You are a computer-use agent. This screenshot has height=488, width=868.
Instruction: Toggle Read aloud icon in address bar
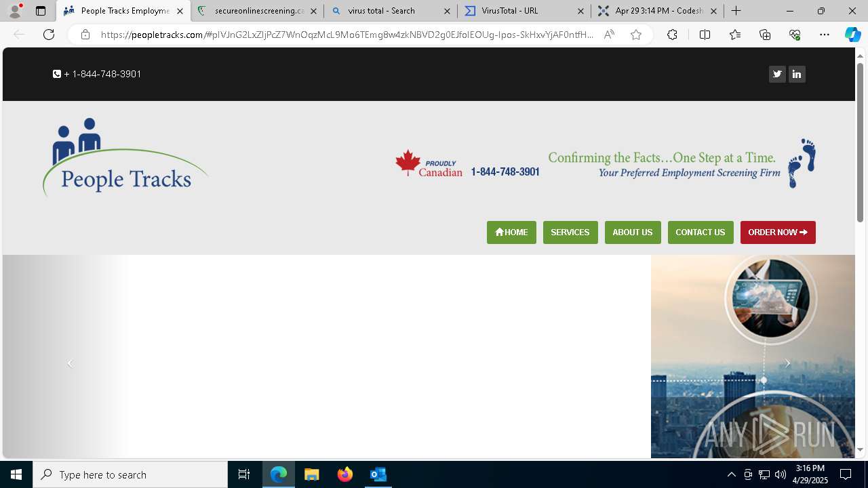[609, 35]
